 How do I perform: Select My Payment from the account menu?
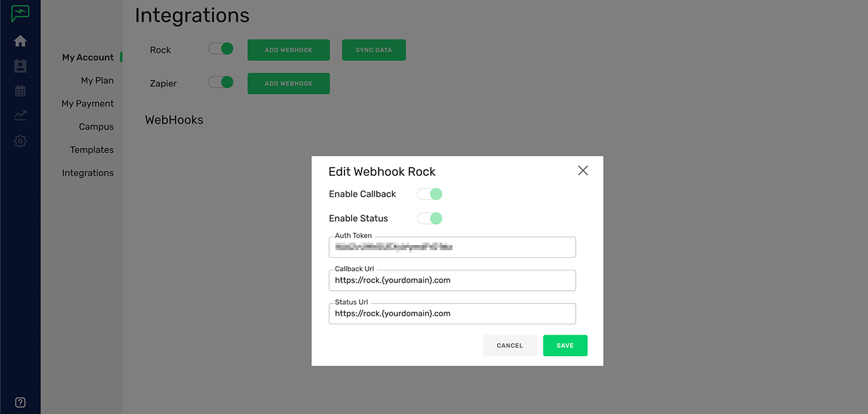[88, 103]
